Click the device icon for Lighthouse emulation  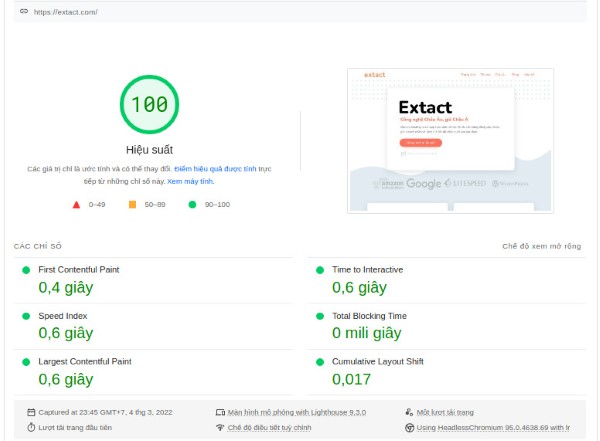pos(220,412)
